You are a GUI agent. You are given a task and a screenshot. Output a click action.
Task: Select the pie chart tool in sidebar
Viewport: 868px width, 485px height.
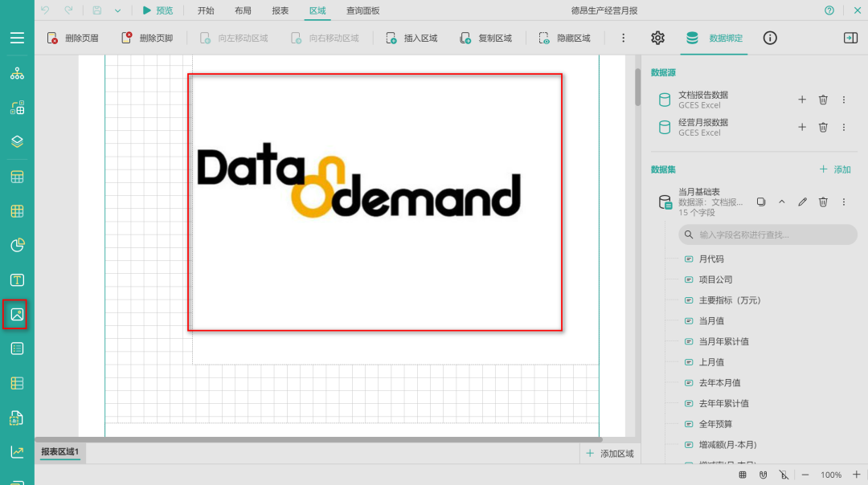tap(17, 246)
